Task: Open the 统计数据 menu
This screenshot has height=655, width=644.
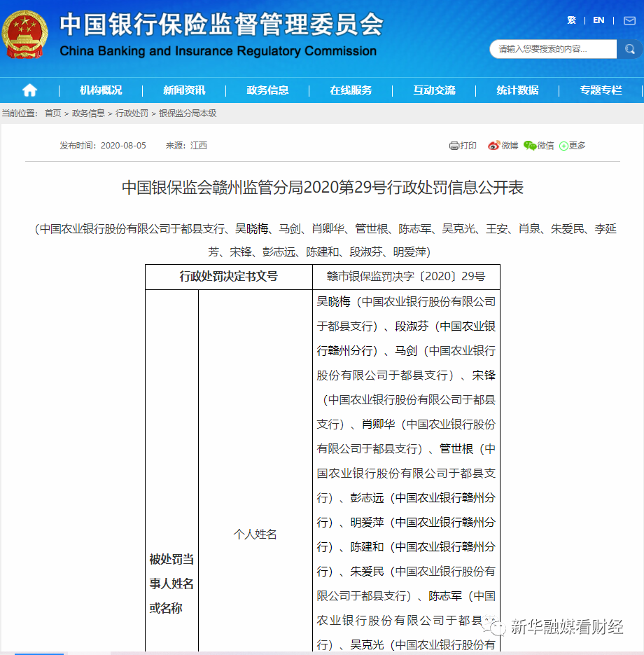Action: (517, 90)
